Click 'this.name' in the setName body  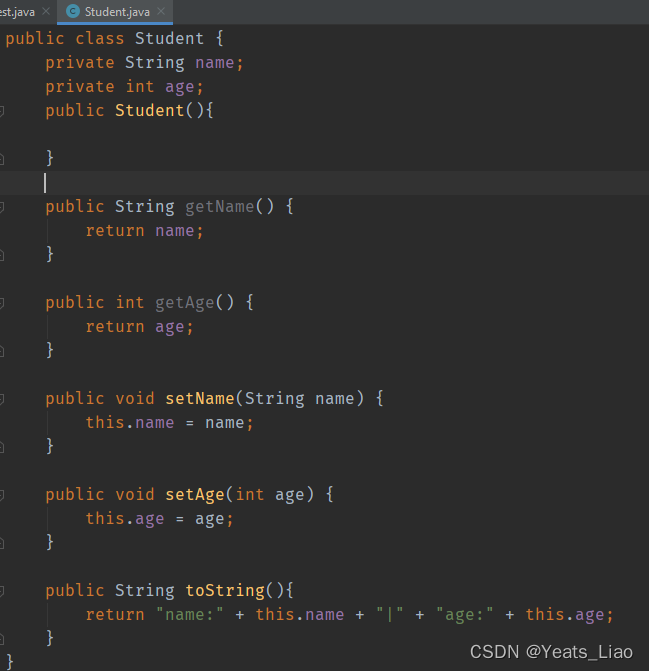(130, 423)
